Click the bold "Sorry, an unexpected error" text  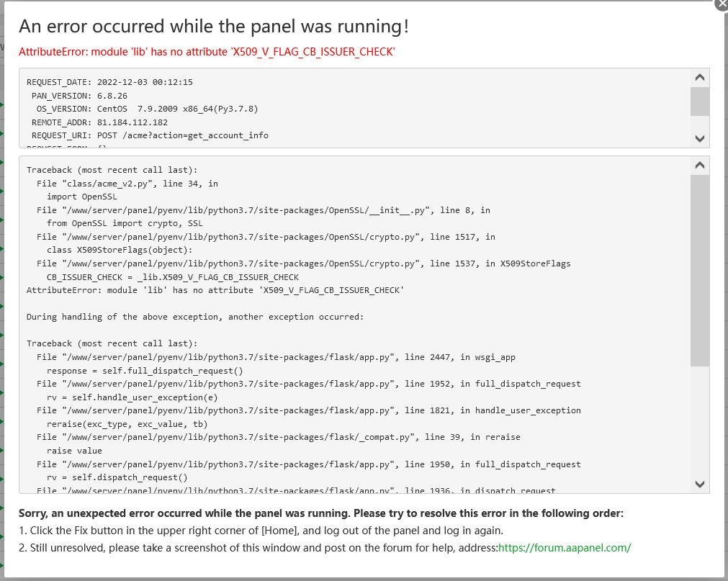(320, 513)
